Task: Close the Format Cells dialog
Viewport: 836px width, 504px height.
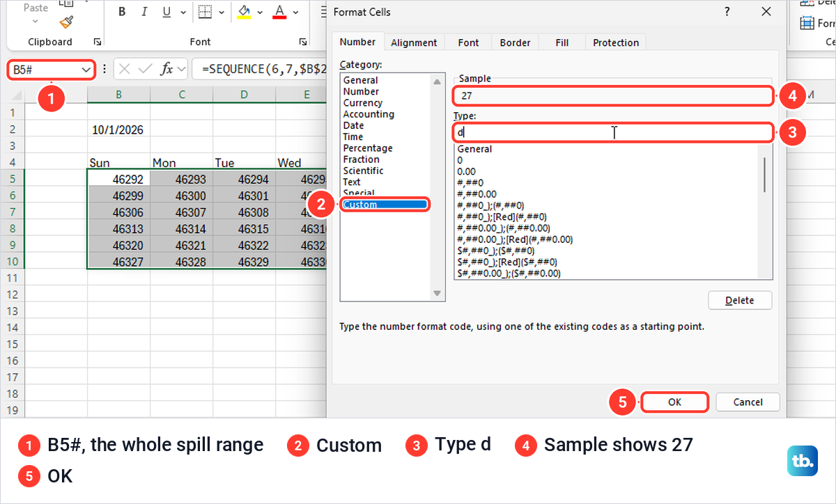Action: pos(766,12)
